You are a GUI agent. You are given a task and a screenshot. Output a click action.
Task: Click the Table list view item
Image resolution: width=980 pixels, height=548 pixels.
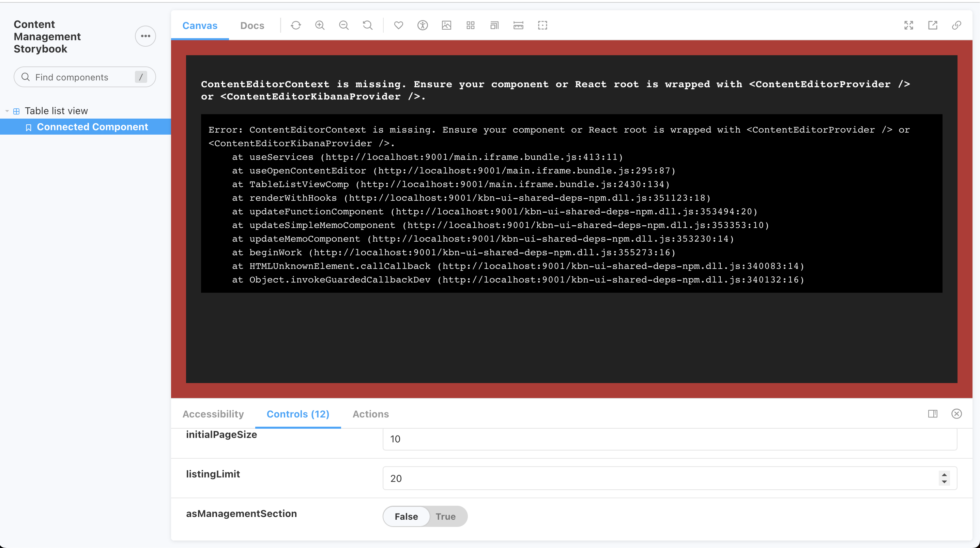(56, 111)
